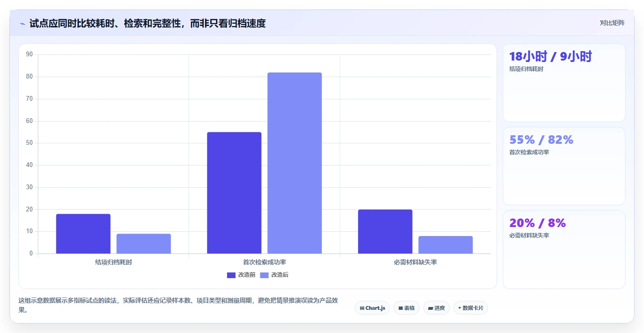Click the 改造后 bar for 必需材料缺失率
Viewport: 644px width, 333px height.
pos(446,245)
